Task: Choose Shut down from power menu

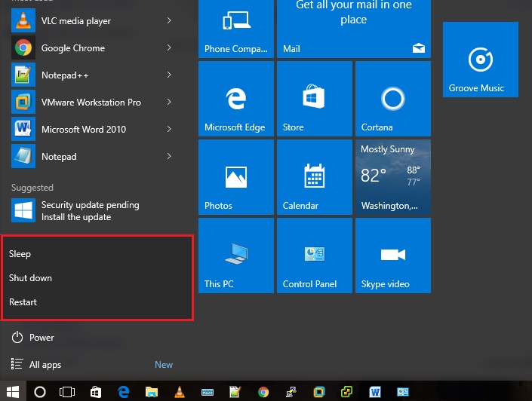Action: [x=97, y=278]
